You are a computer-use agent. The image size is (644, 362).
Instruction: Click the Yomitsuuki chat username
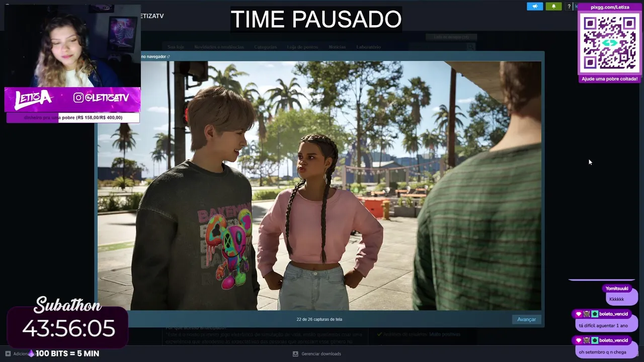[617, 289]
